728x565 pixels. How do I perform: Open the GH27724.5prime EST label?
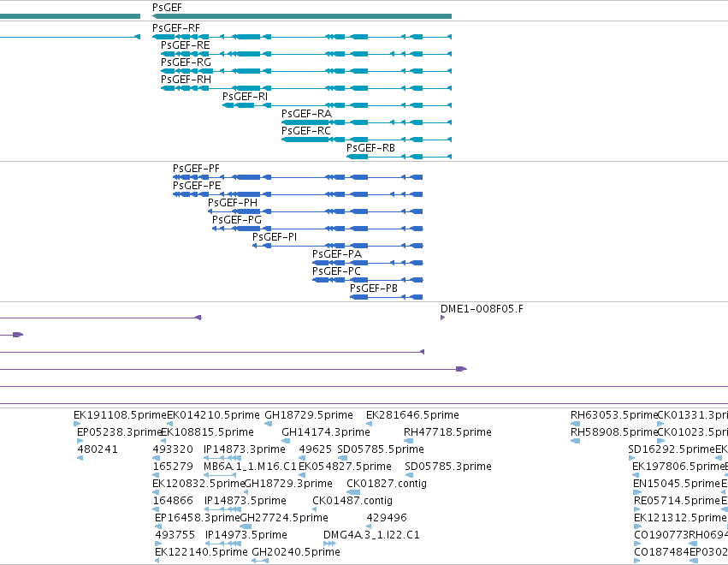[x=284, y=518]
